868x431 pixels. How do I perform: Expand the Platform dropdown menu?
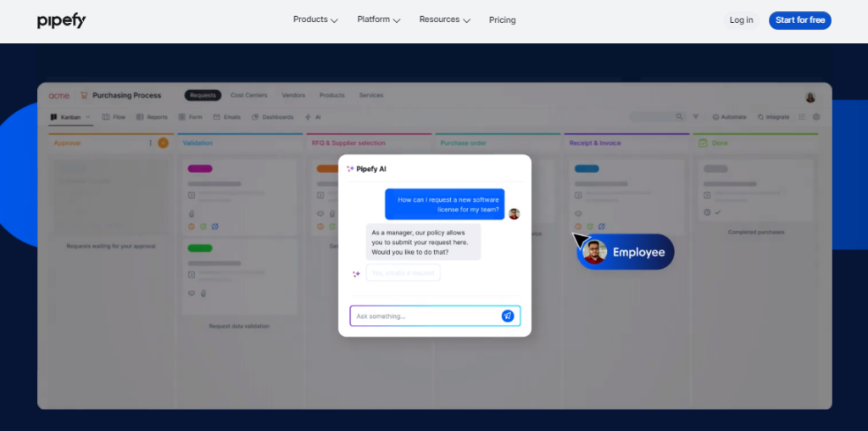coord(379,20)
